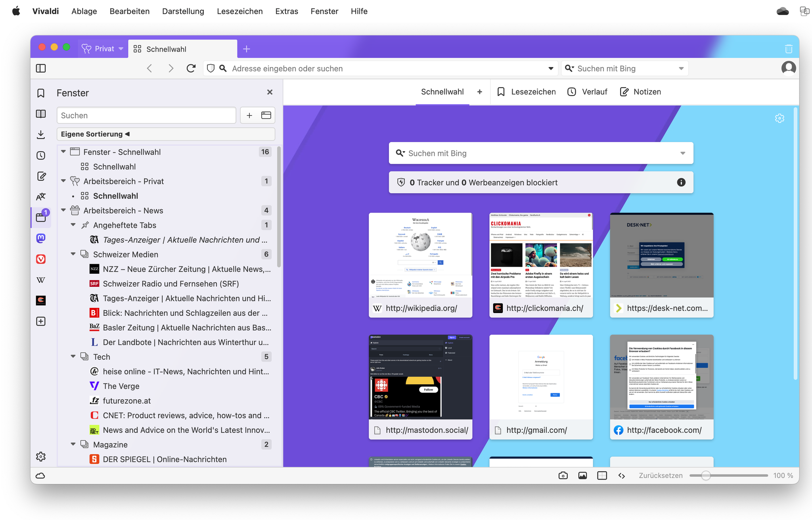This screenshot has width=812, height=520.
Task: Open the Downloads panel icon
Action: (x=41, y=135)
